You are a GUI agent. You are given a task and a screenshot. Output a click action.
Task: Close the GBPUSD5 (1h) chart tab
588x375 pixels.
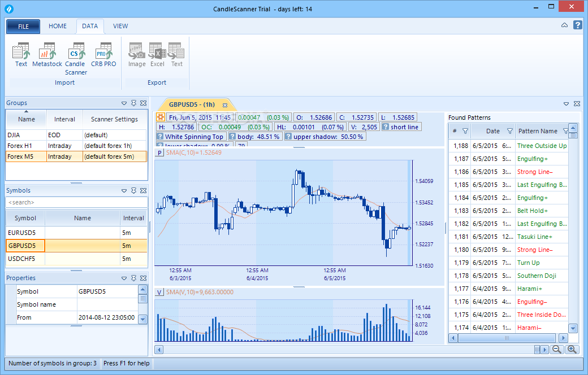point(225,105)
